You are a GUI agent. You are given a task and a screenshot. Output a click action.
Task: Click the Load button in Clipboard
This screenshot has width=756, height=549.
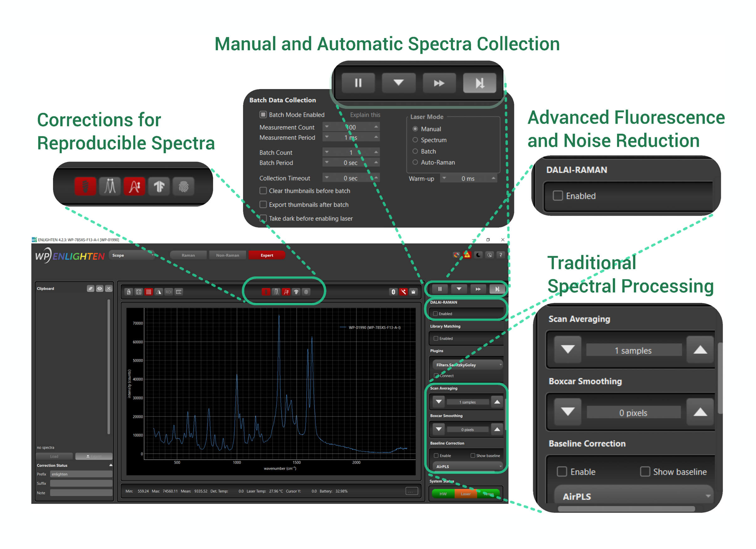point(54,457)
